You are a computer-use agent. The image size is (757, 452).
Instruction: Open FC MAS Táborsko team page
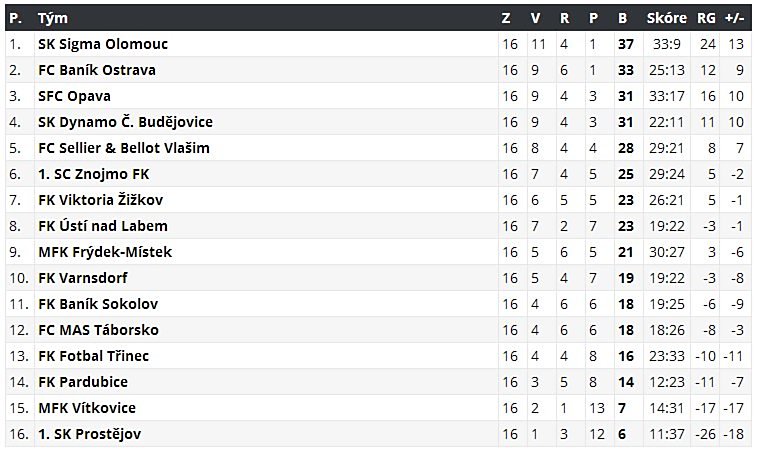(x=98, y=330)
